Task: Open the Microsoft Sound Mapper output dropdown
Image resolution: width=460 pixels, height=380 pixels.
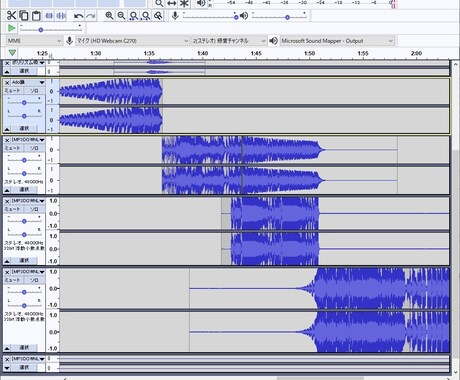Action: click(x=337, y=41)
